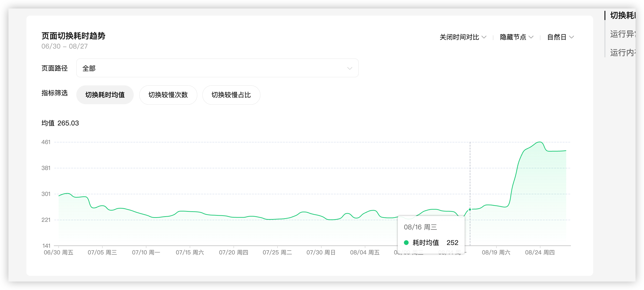Open the 关闭时间对比 dropdown
644x290 pixels.
point(459,37)
